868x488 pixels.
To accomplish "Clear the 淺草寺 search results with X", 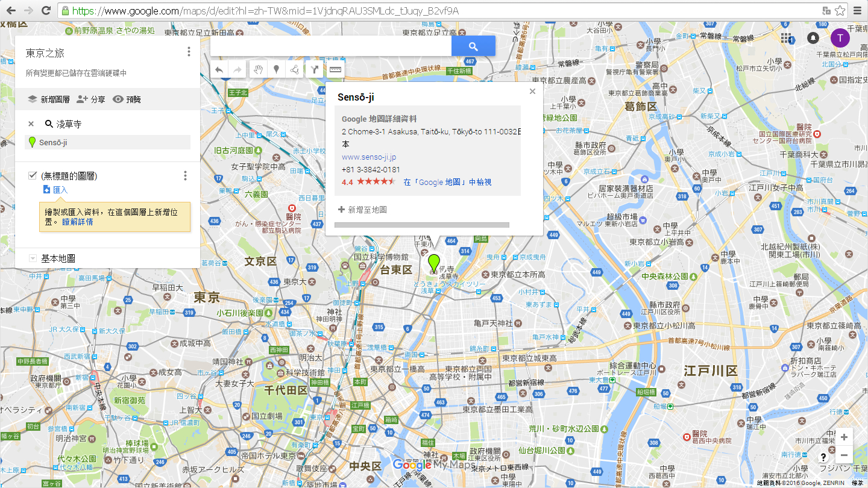I will (x=31, y=124).
